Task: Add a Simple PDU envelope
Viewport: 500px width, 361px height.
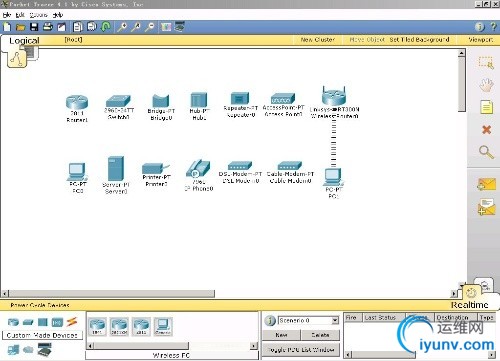Action: (x=486, y=184)
